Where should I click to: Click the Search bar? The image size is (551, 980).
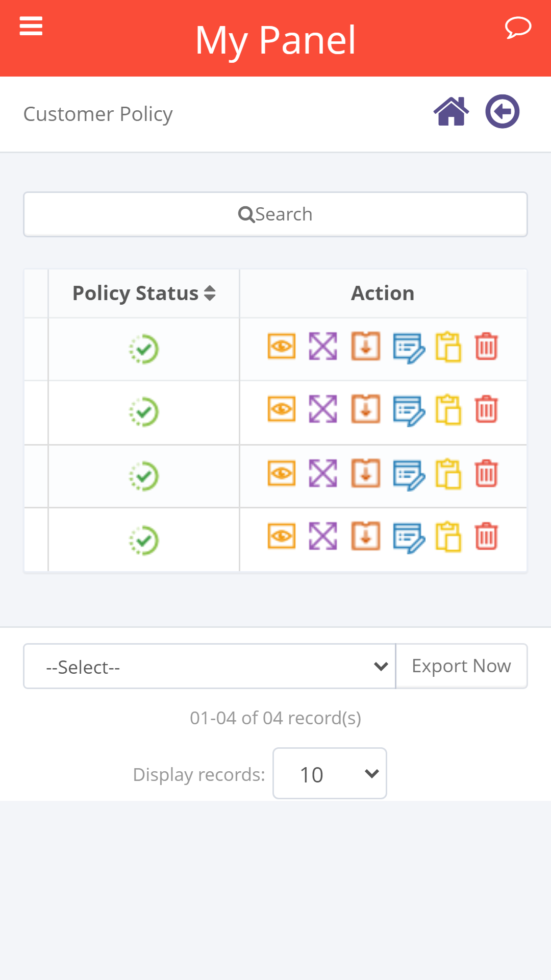pos(275,214)
